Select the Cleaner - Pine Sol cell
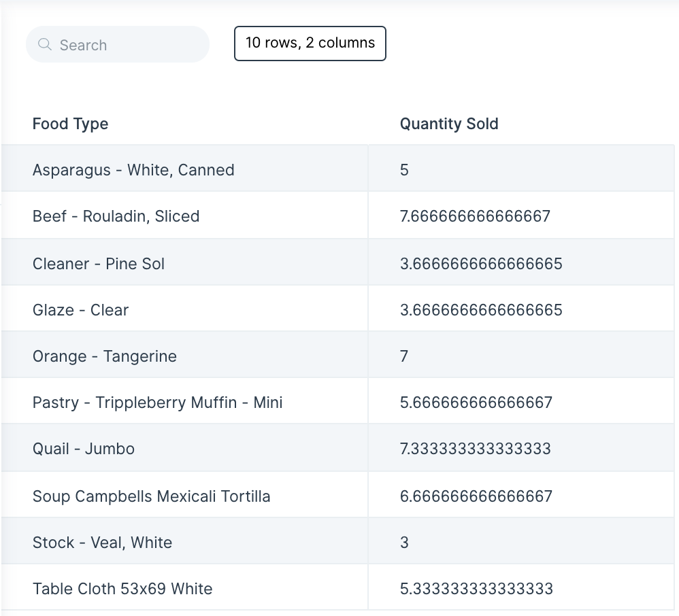The height and width of the screenshot is (616, 679). (x=184, y=262)
